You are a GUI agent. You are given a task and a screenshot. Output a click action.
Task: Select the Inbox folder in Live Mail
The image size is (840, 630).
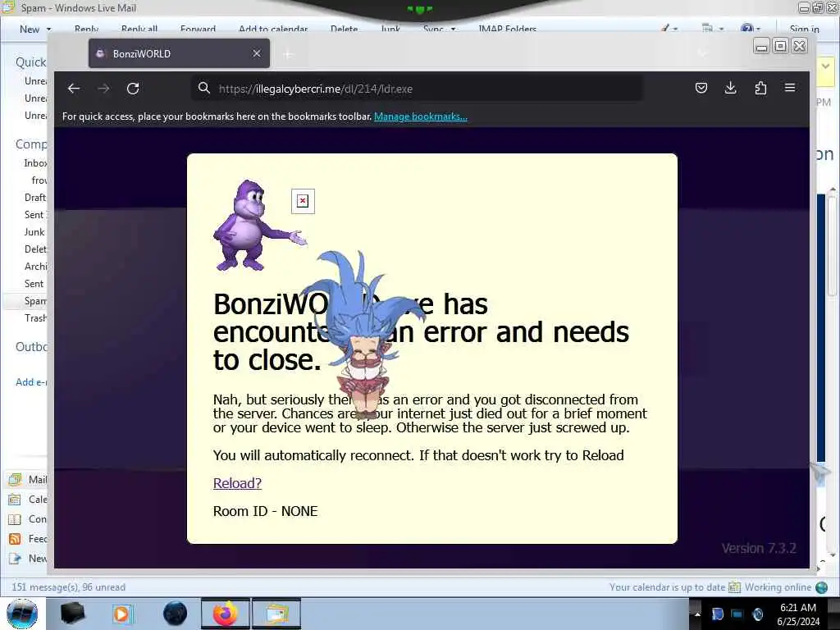[35, 163]
